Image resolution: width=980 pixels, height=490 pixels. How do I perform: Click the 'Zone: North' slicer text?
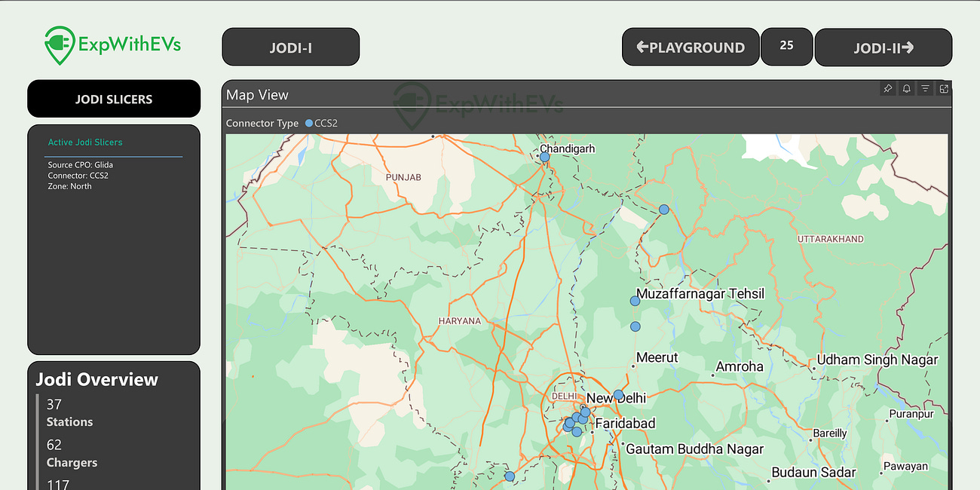70,186
